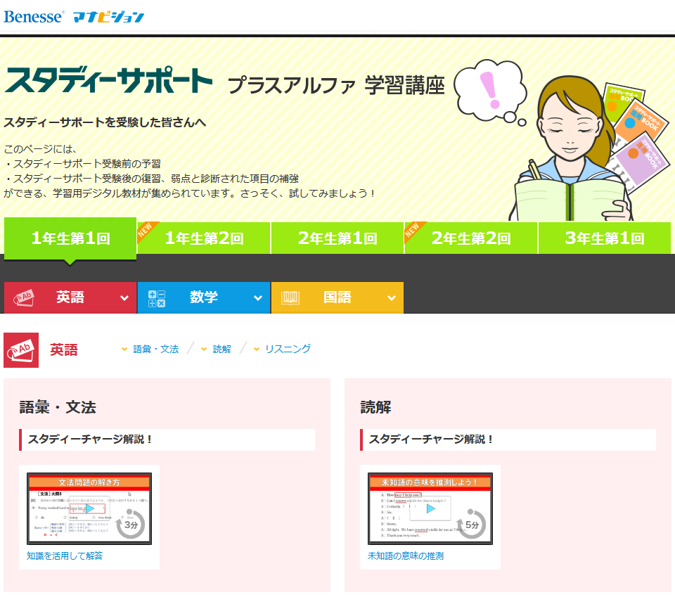This screenshot has width=675, height=616.
Task: Click the large red 英語 section icon
Action: point(21,350)
